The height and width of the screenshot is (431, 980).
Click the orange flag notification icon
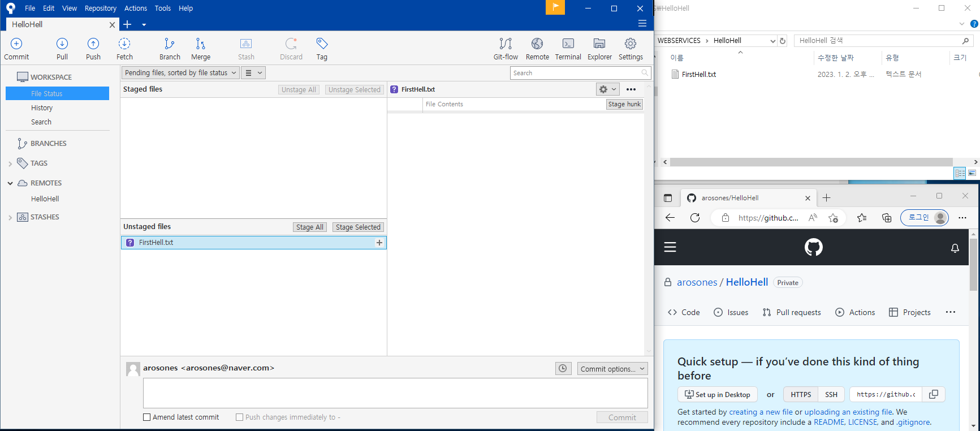pos(555,7)
